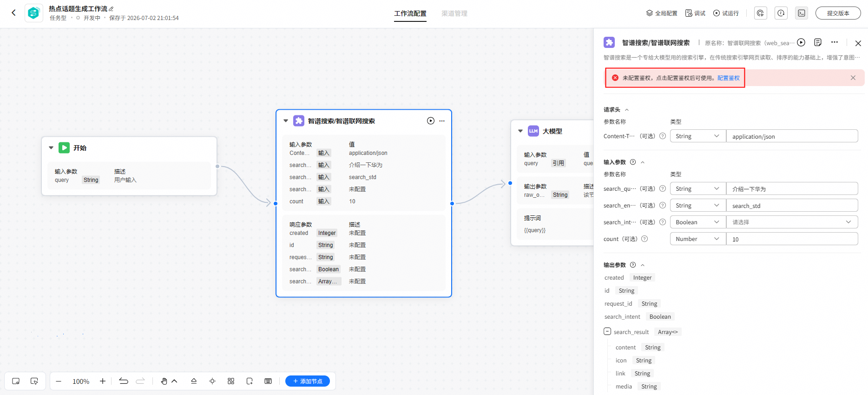Click the help icon for search_int parameter
This screenshot has width=868, height=395.
click(x=663, y=222)
